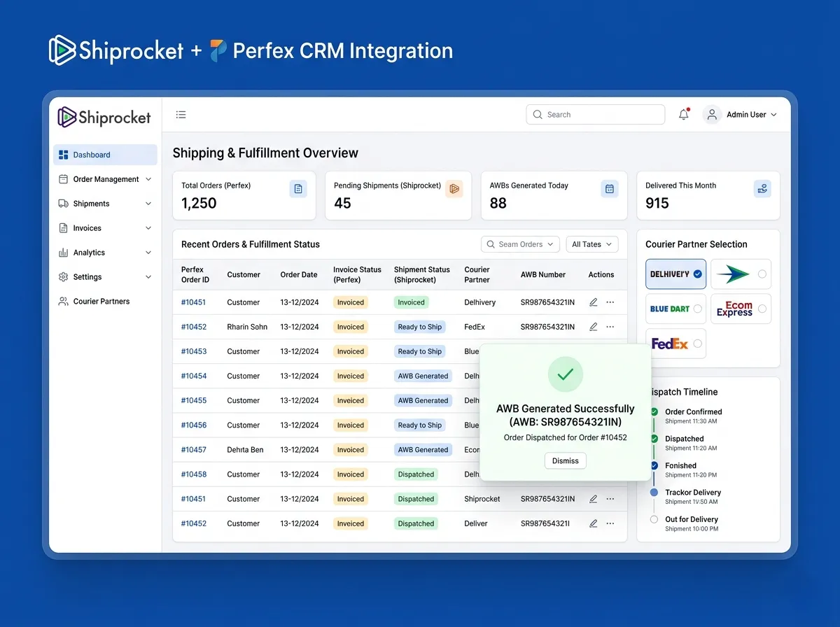The width and height of the screenshot is (840, 627).
Task: Open order #10453 details link
Action: coord(194,351)
